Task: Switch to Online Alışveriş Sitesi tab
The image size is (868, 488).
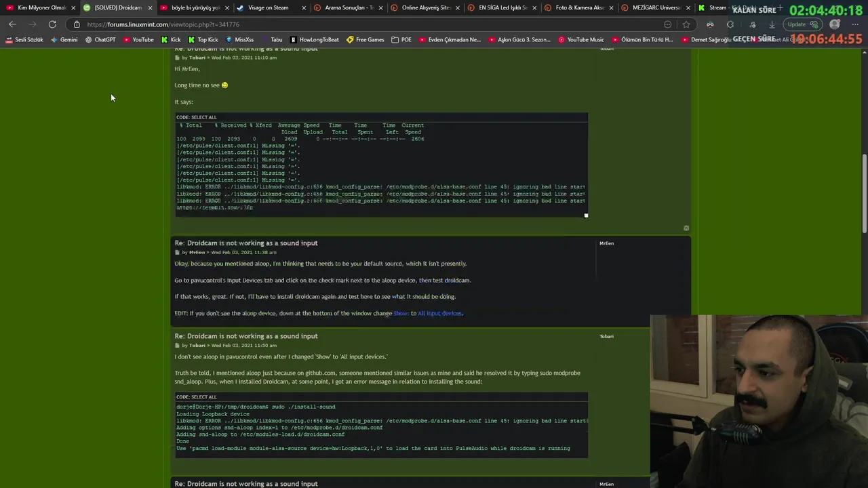Action: pyautogui.click(x=425, y=7)
